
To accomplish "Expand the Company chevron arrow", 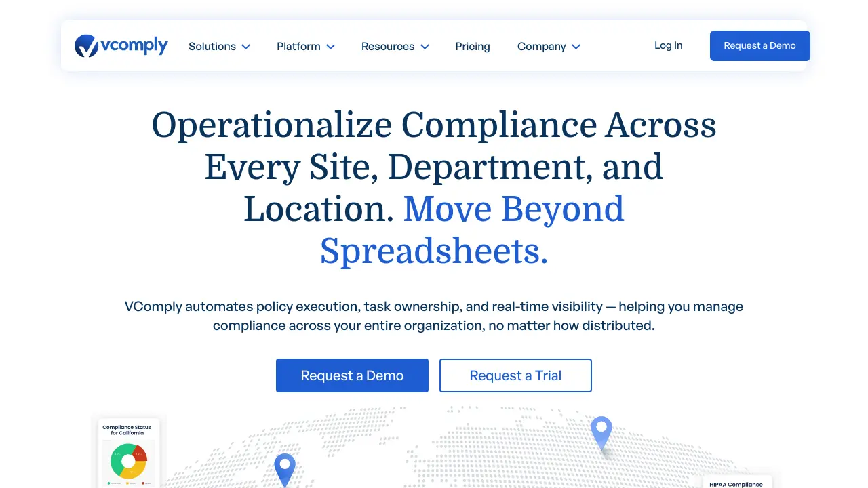I will pos(576,47).
